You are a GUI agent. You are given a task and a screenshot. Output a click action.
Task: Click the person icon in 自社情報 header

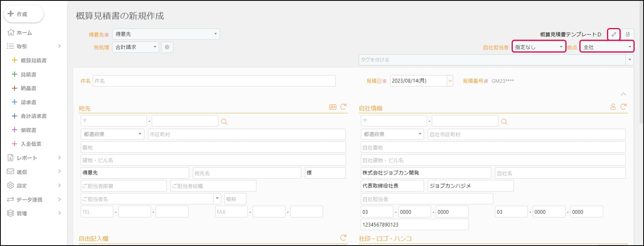(x=613, y=107)
